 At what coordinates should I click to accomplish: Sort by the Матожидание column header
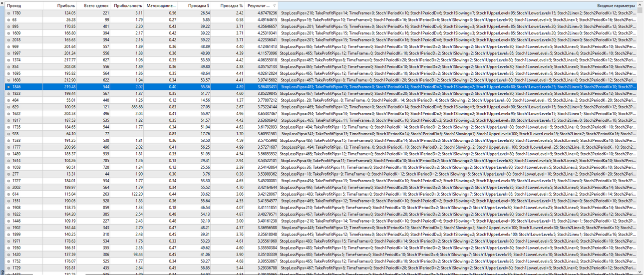161,5
